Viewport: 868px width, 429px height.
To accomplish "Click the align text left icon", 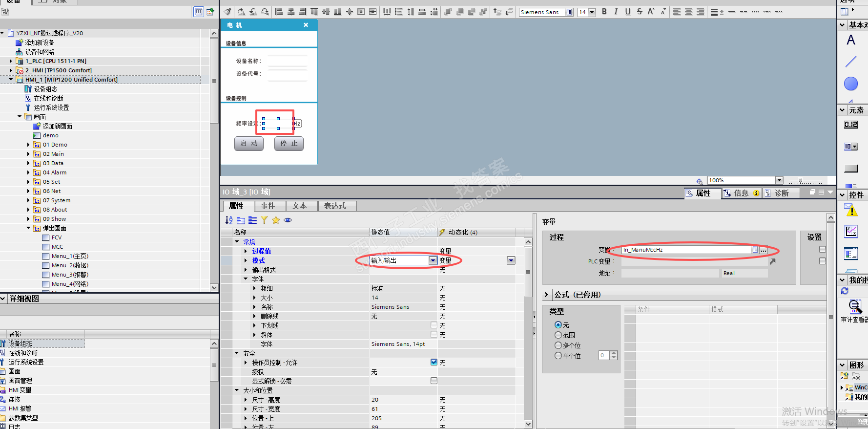I will coord(677,12).
